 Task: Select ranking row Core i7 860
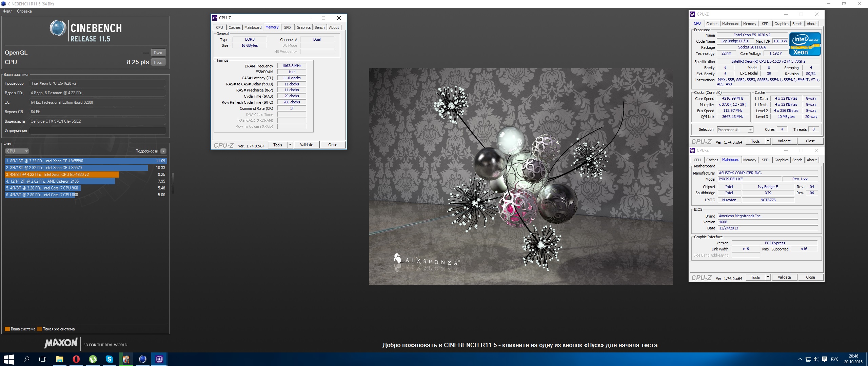(x=85, y=195)
